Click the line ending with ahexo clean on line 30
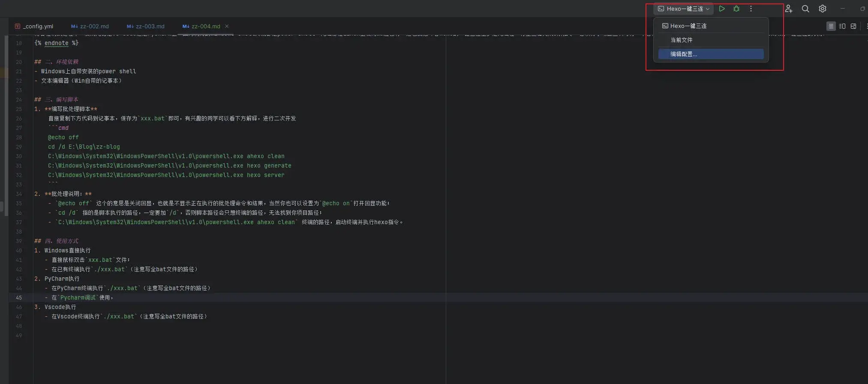 pyautogui.click(x=166, y=156)
